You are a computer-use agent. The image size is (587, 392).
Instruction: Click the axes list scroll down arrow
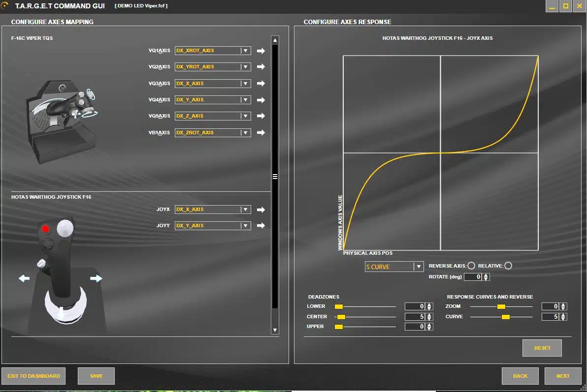pyautogui.click(x=275, y=331)
